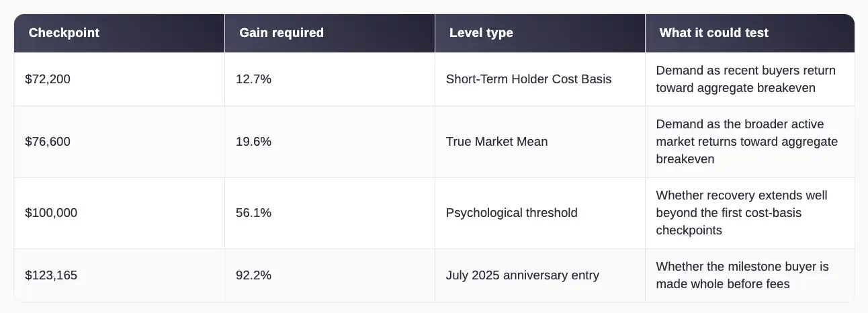Click the Level type column header
Image resolution: width=868 pixels, height=313 pixels.
(x=540, y=33)
